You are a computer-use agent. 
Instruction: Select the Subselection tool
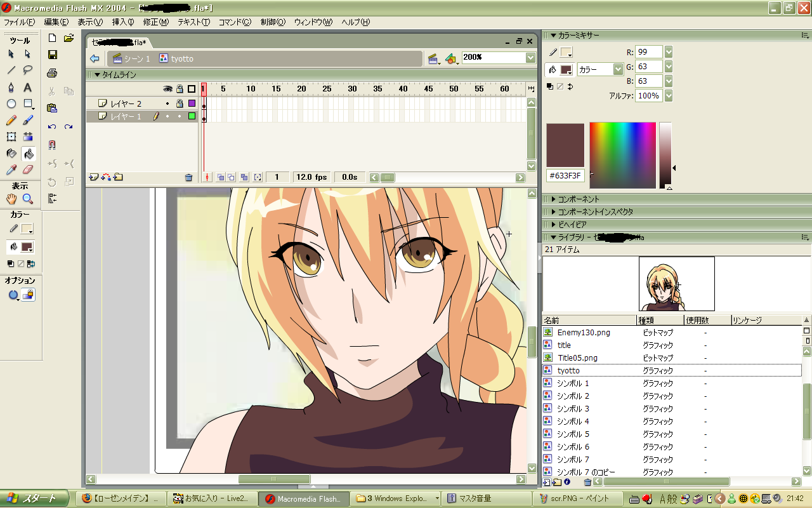coord(28,54)
